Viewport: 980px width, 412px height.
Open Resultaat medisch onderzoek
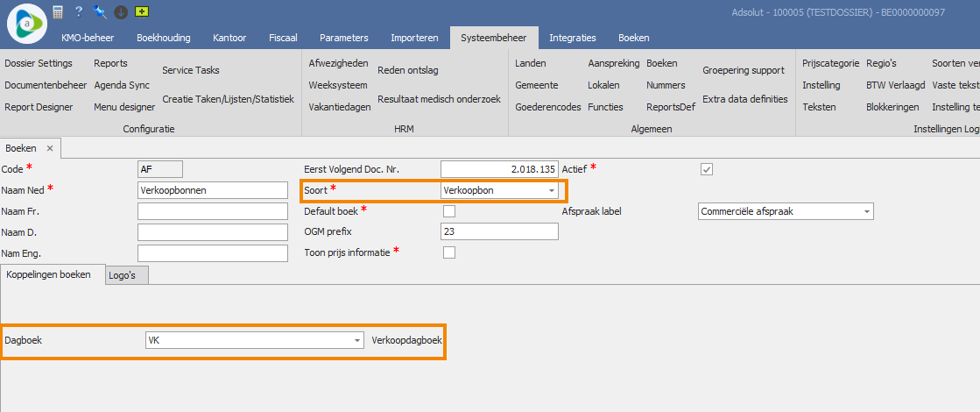439,99
